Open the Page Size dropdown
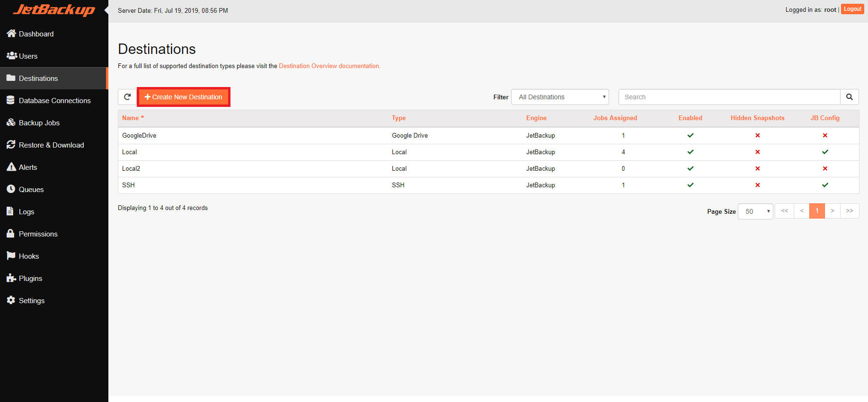This screenshot has height=402, width=868. pyautogui.click(x=755, y=211)
